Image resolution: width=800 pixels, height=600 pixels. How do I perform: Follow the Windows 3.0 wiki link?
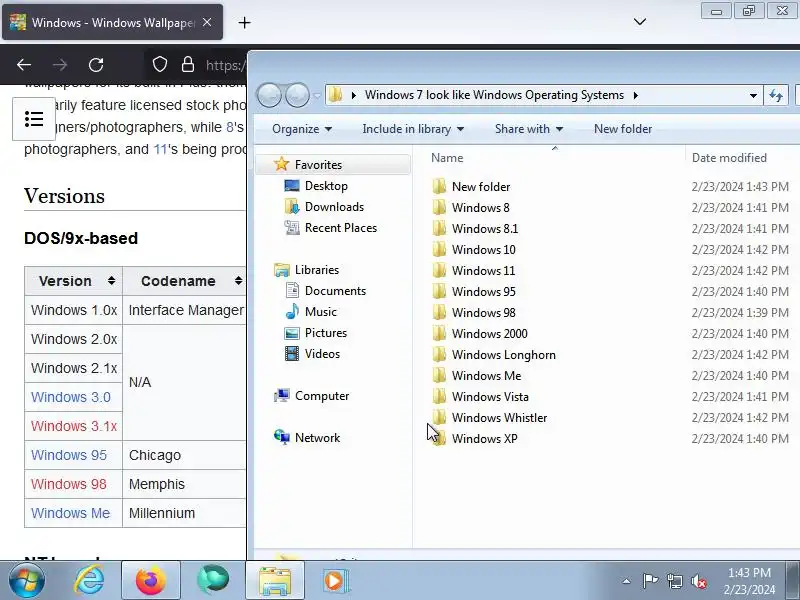click(70, 397)
